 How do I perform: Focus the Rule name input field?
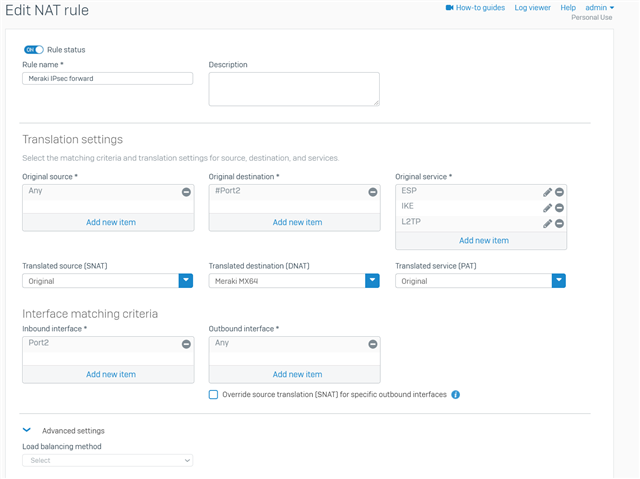(107, 78)
